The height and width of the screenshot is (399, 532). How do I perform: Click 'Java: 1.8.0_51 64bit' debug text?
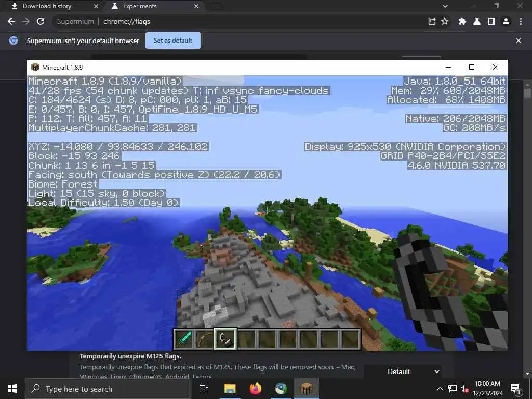click(455, 81)
